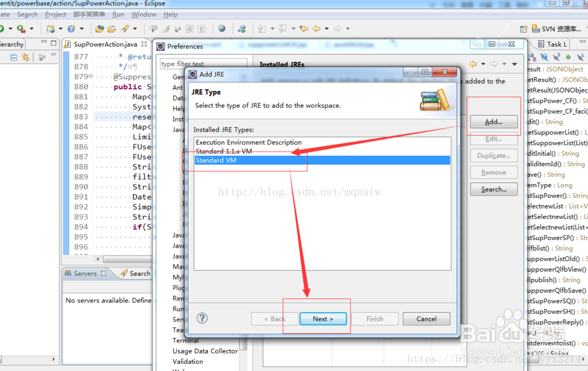The height and width of the screenshot is (371, 588).
Task: Select the SupPowerAction.java editor tab
Action: point(105,44)
